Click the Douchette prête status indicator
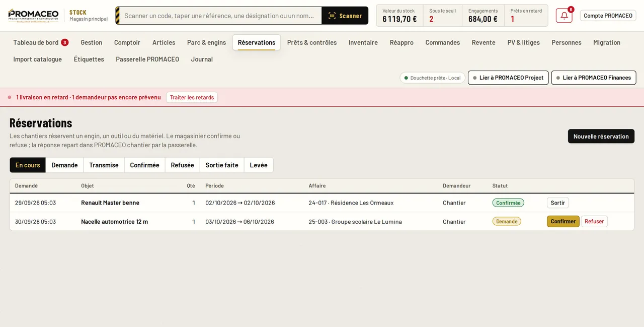This screenshot has height=327, width=644. click(x=433, y=78)
